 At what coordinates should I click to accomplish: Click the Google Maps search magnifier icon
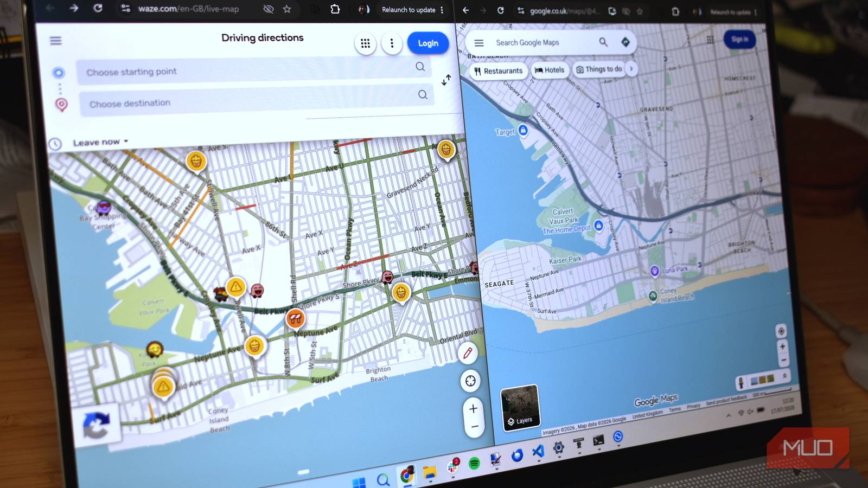coord(603,42)
